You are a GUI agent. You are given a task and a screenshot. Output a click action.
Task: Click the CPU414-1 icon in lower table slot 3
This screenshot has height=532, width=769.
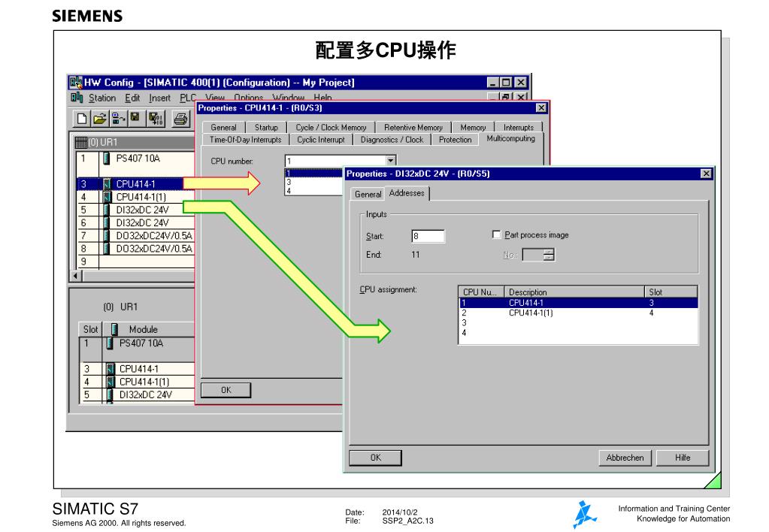tap(111, 369)
